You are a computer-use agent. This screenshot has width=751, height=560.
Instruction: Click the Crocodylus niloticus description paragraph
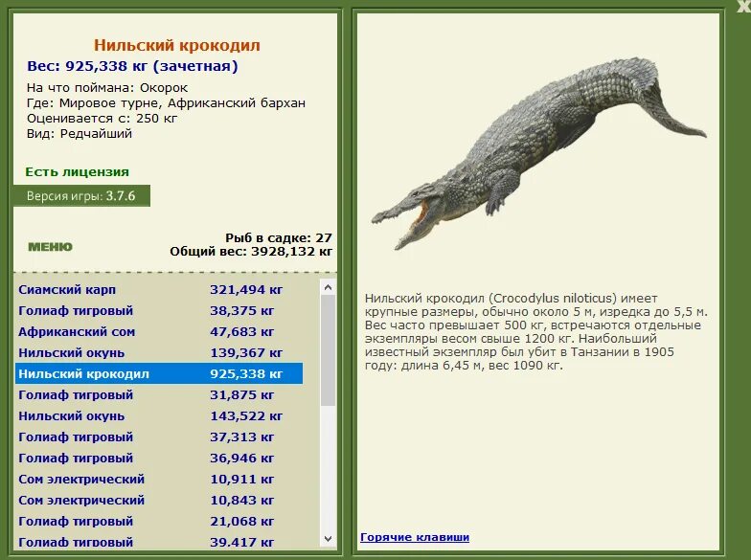click(x=536, y=331)
